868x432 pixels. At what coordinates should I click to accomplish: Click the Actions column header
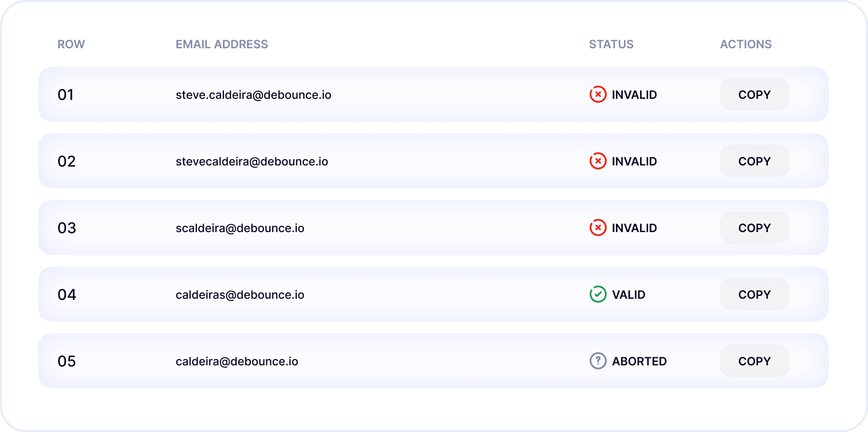pyautogui.click(x=746, y=44)
